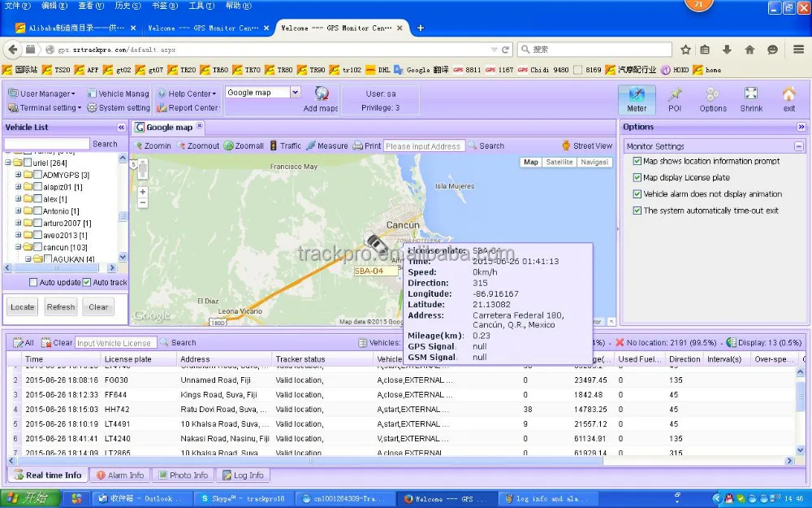Screen dimensions: 812x508
Task: Open the Google map type dropdown
Action: (295, 93)
